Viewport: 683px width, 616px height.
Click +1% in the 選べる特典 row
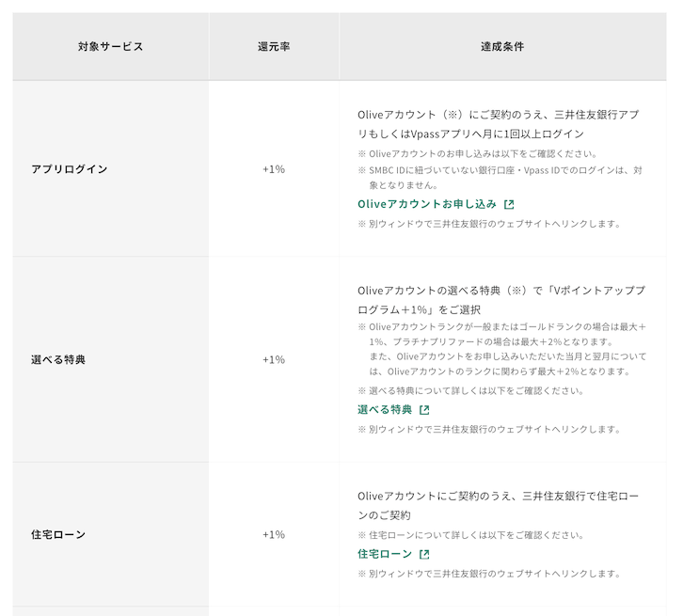(274, 360)
